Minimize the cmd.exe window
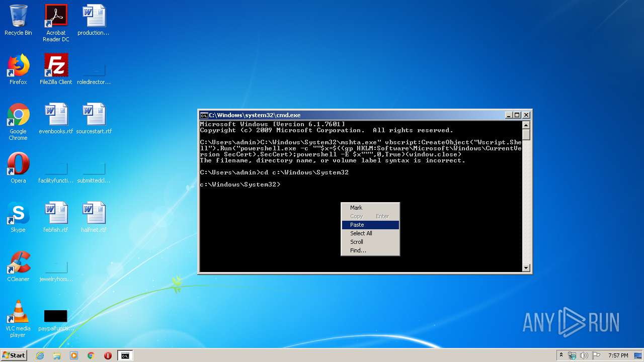 click(x=508, y=115)
